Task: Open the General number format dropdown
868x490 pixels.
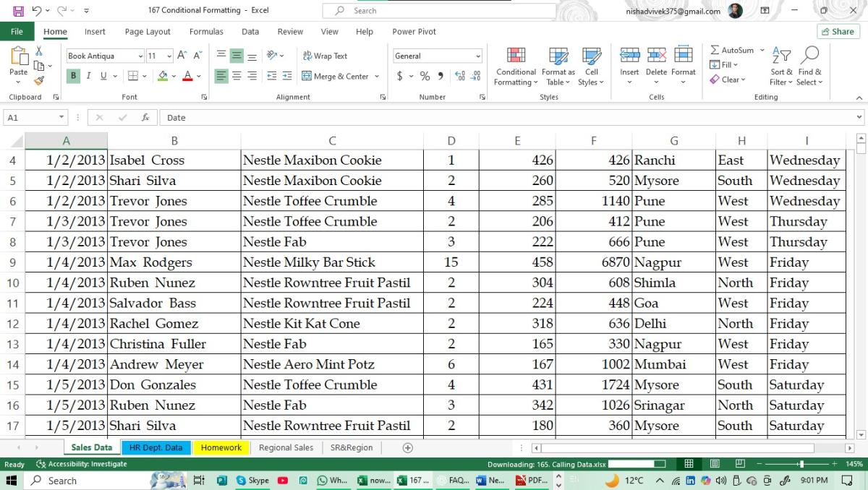Action: 478,56
